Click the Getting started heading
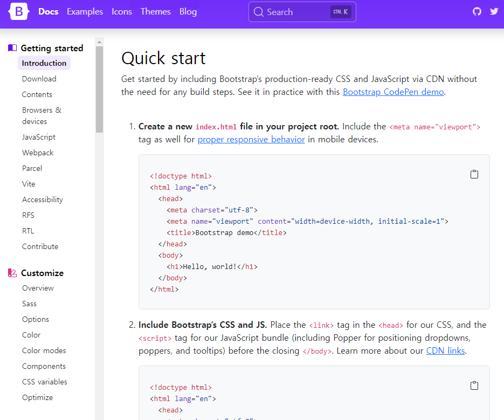The width and height of the screenshot is (504, 420). click(52, 48)
